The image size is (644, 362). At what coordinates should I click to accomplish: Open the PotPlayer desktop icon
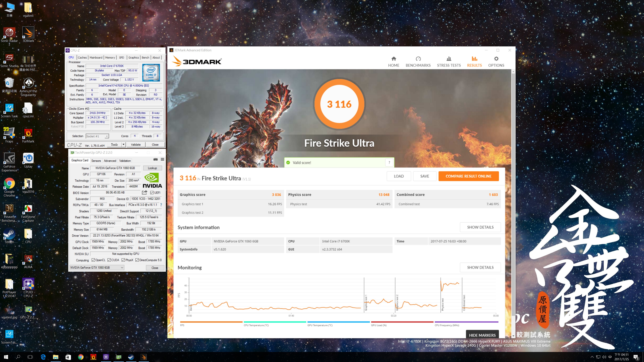click(x=9, y=288)
